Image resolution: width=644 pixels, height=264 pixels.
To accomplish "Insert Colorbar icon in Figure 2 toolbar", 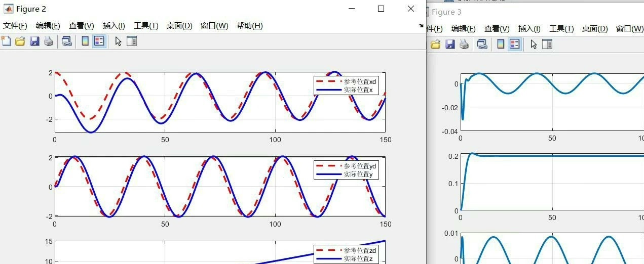I will pos(85,41).
